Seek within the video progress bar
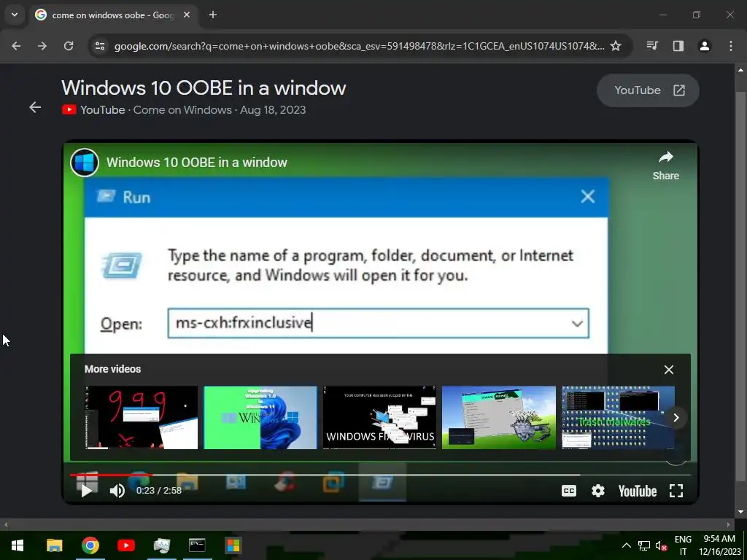 click(x=380, y=475)
